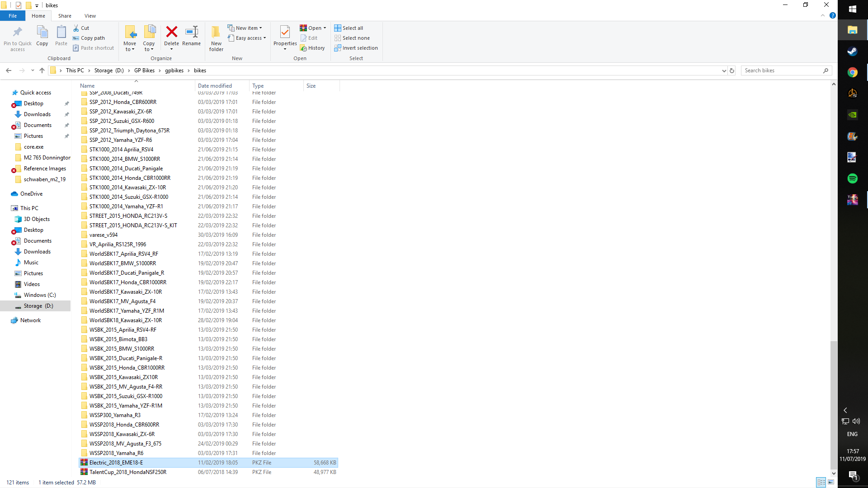Open Google Chrome from the taskbar
The image size is (868, 488).
pos(853,72)
